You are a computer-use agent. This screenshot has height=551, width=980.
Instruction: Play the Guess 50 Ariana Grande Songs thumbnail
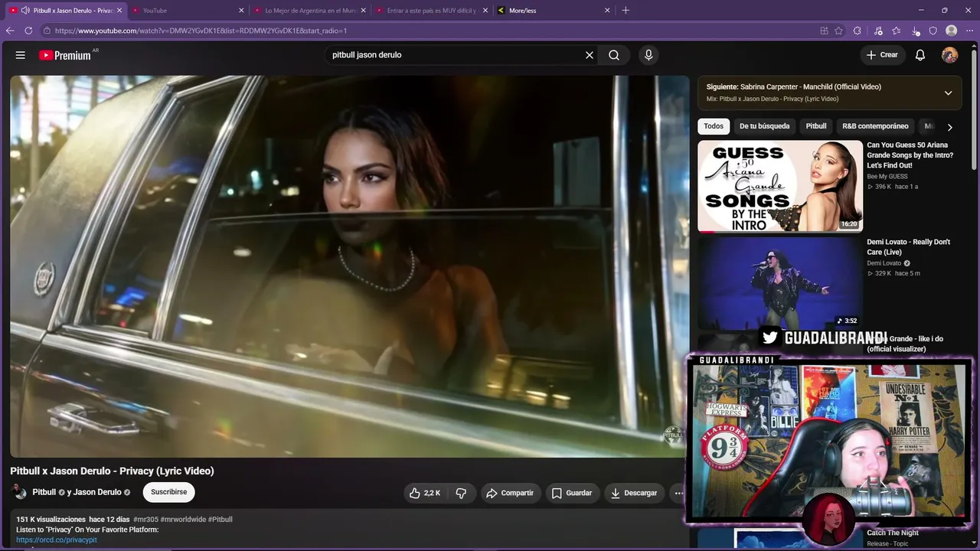coord(780,186)
